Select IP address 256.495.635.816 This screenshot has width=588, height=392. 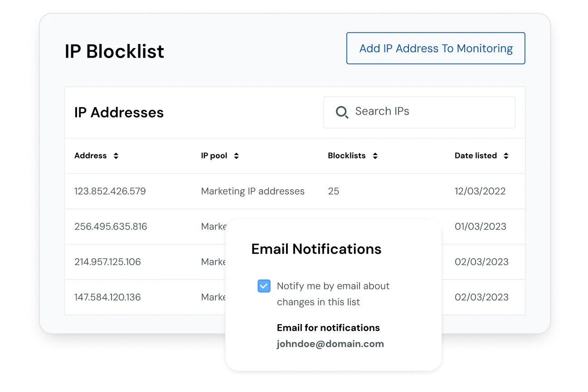pos(111,226)
